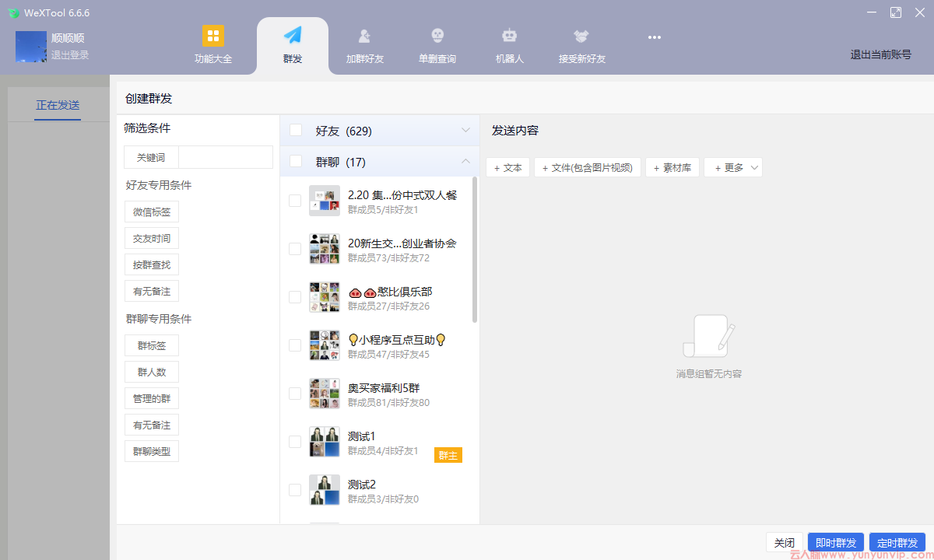Click the 顺顺顺 account avatar
This screenshot has width=934, height=560.
[x=31, y=47]
